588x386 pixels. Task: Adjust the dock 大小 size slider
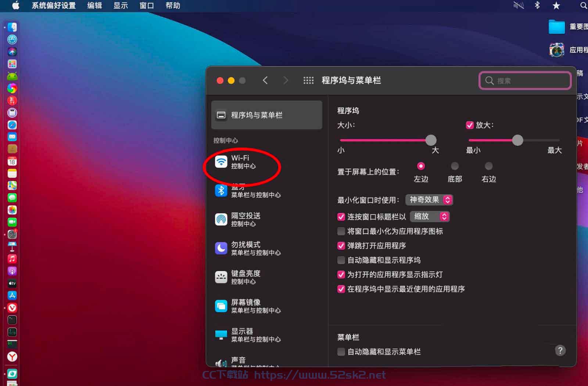pyautogui.click(x=431, y=140)
